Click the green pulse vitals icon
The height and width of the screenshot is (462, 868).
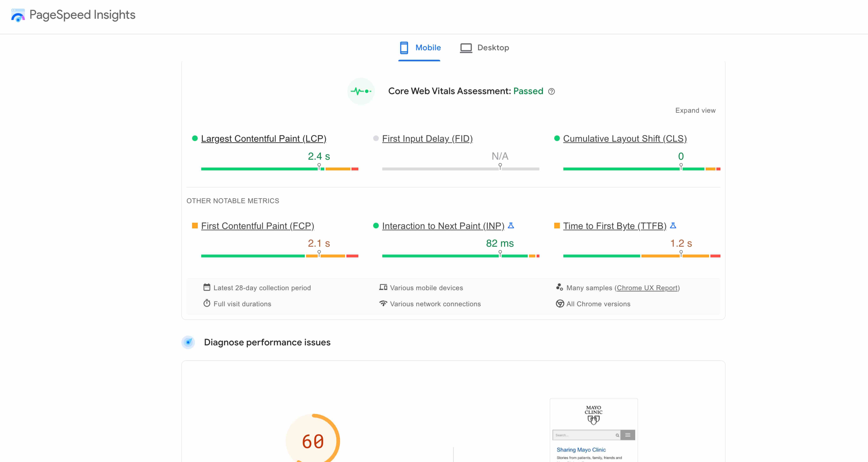(361, 91)
